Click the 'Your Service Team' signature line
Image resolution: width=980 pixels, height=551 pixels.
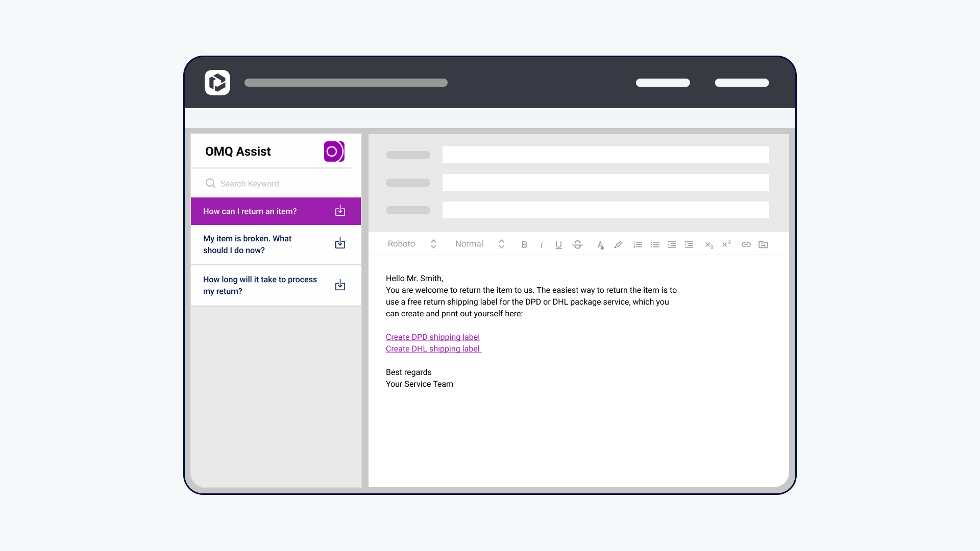pyautogui.click(x=420, y=384)
